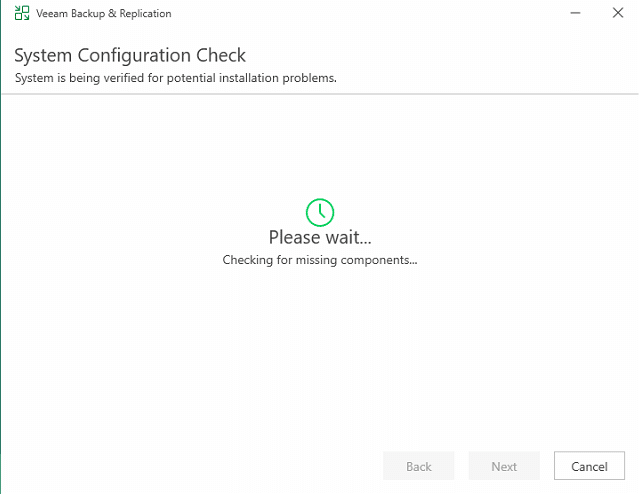This screenshot has height=495, width=639.
Task: Click the 'Please wait...' message
Action: 320,238
